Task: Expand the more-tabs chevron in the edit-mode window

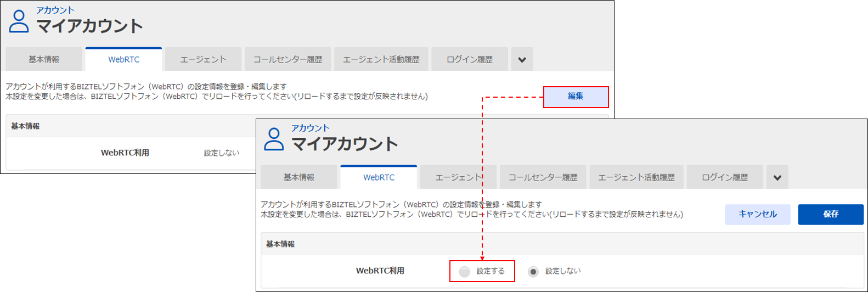Action: pos(777,177)
